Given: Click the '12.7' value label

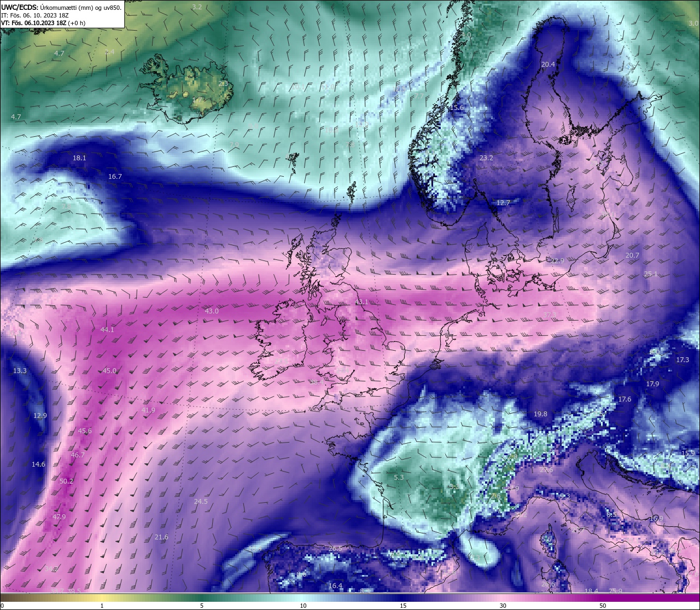Looking at the screenshot, I should 503,202.
